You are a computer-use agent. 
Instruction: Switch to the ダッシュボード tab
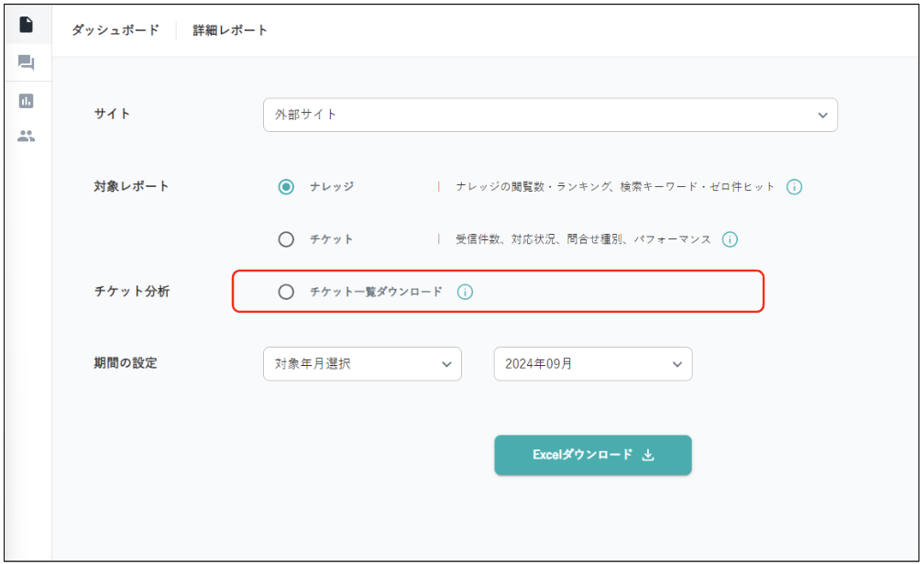[x=115, y=30]
